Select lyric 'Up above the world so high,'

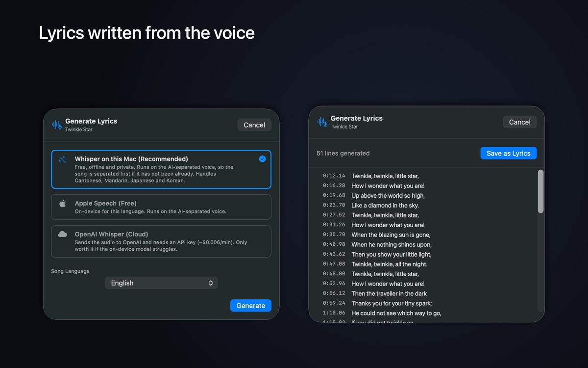[388, 195]
